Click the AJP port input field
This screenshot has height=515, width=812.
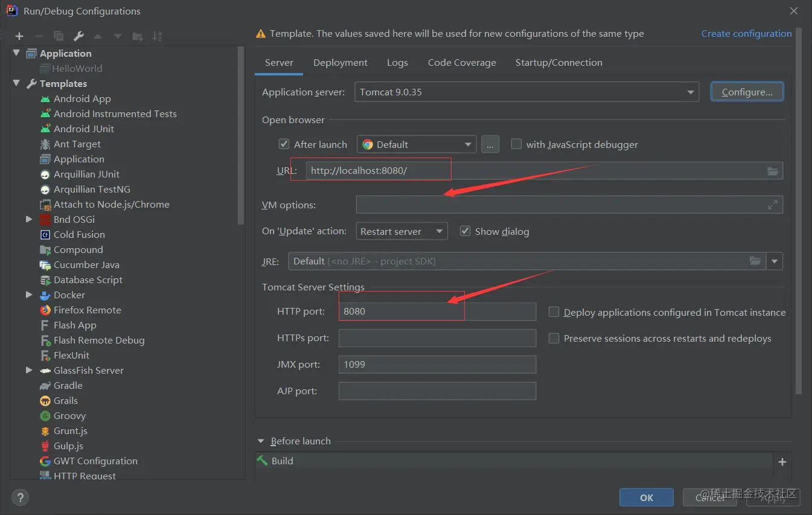tap(437, 391)
